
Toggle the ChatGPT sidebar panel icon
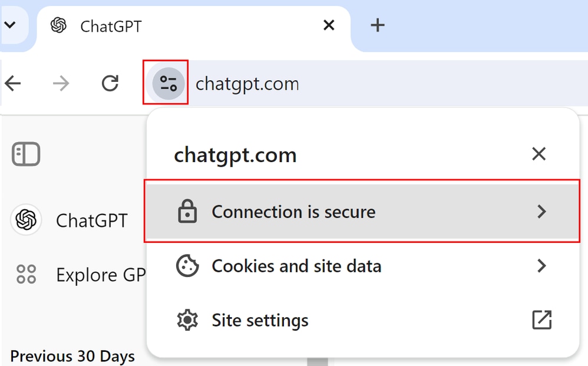(x=26, y=154)
